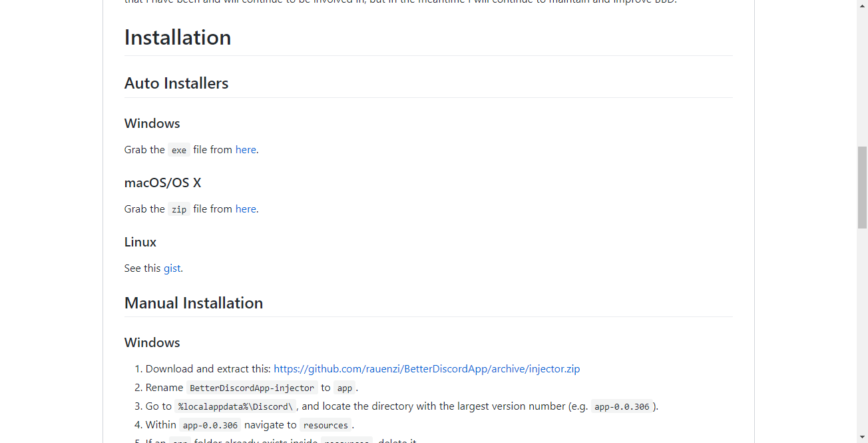Screen dimensions: 868x443
Task: Click the 'BetterDiscordApp-injector' code text
Action: point(252,388)
